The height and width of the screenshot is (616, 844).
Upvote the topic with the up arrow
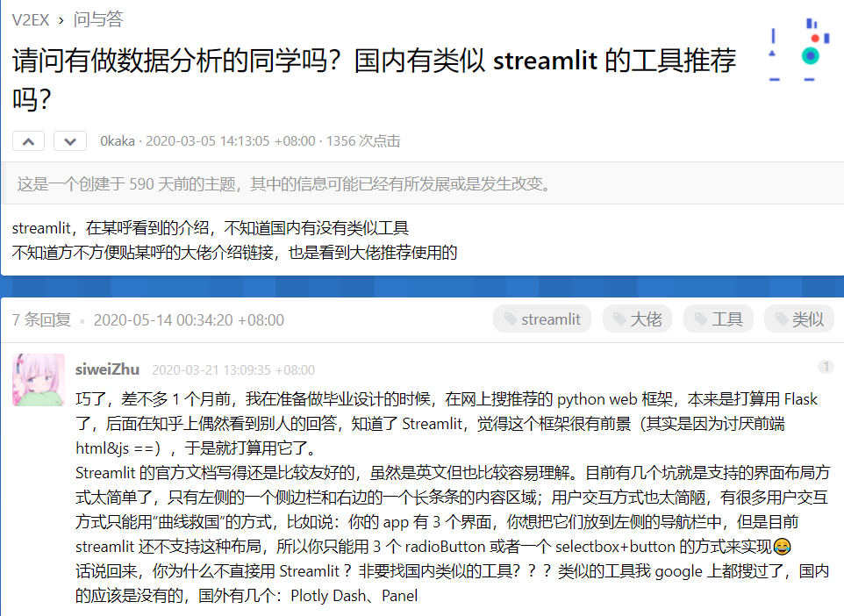(x=29, y=141)
